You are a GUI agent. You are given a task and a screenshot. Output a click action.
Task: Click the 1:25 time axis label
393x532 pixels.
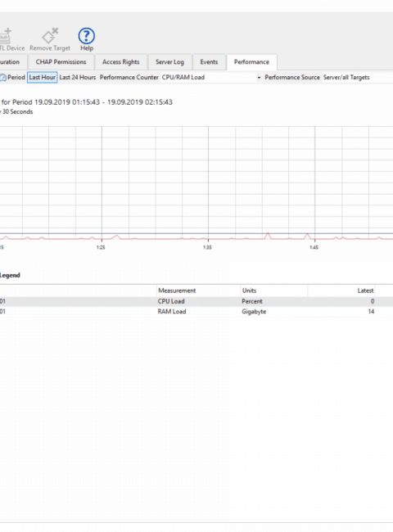pyautogui.click(x=101, y=247)
